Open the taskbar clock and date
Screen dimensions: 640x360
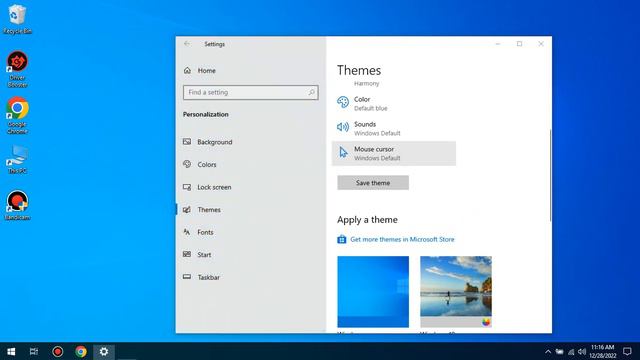(x=602, y=351)
